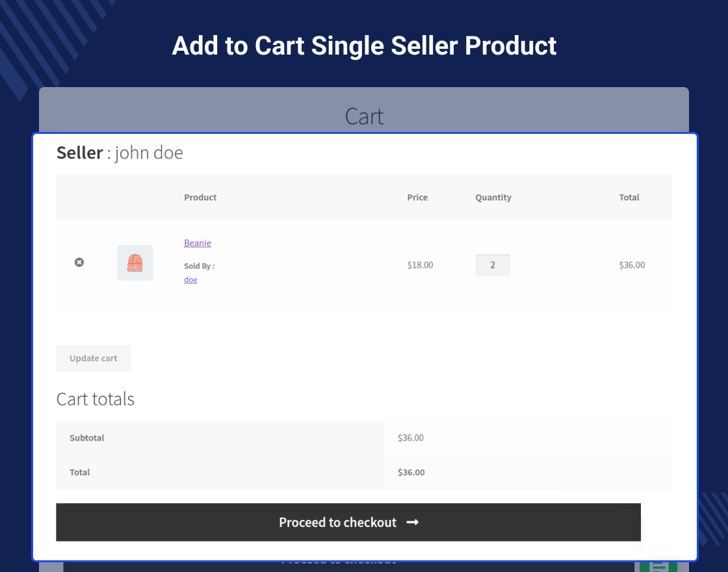
Task: Click the arrow icon beside Proceed to checkout
Action: coord(412,522)
